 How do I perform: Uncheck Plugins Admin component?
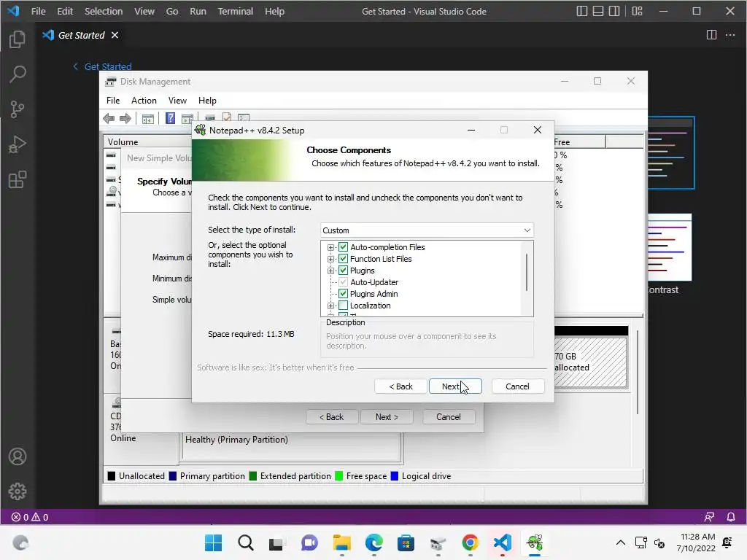coord(343,294)
